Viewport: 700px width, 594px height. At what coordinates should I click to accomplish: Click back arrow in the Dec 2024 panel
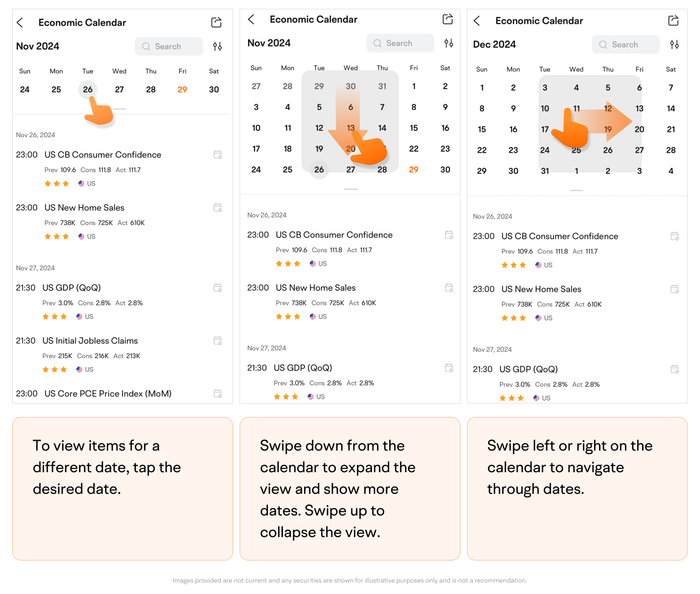[x=477, y=21]
